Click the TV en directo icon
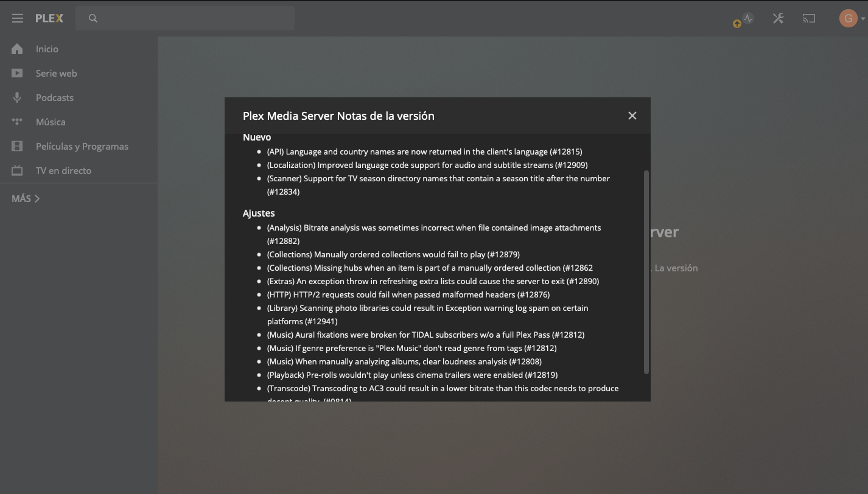Screen dimensions: 868x494 17,170
